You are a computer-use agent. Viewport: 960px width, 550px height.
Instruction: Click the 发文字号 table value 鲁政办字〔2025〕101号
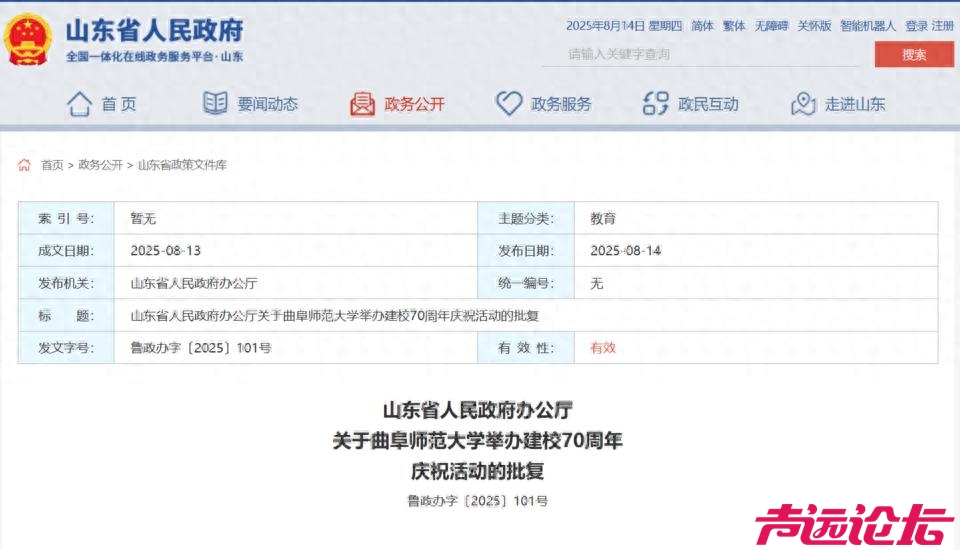coord(201,348)
